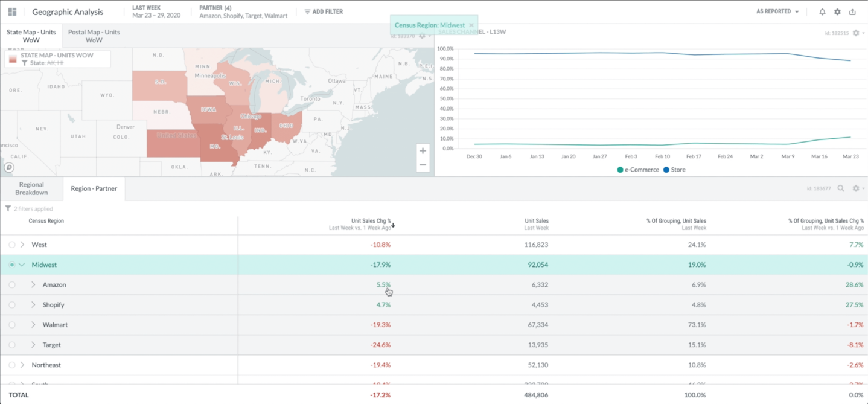Click West's 116,823 unit sales
Viewport: 868px width, 404px height.
coord(535,245)
